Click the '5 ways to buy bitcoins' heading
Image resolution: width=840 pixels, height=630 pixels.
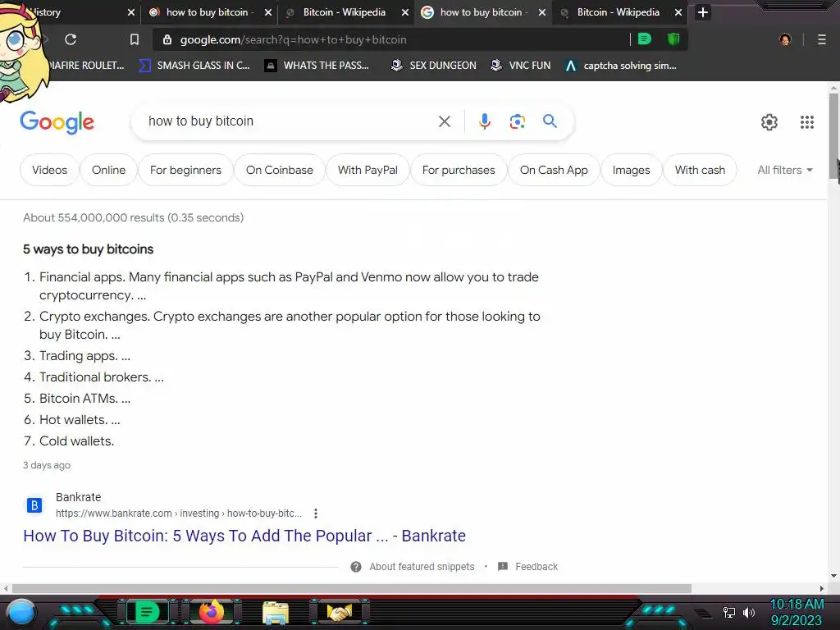tap(88, 249)
